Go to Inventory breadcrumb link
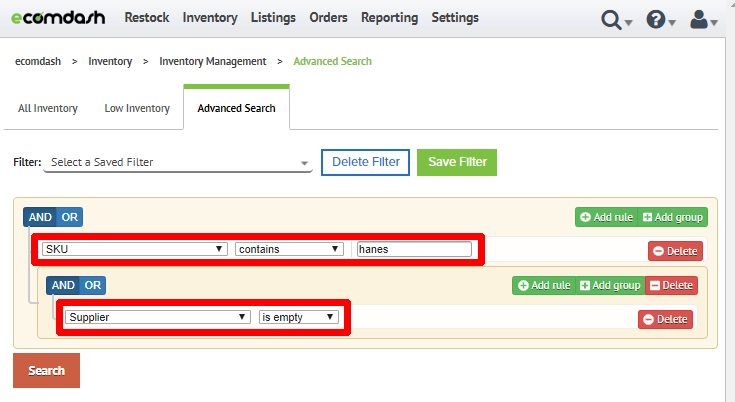735x402 pixels. click(110, 61)
